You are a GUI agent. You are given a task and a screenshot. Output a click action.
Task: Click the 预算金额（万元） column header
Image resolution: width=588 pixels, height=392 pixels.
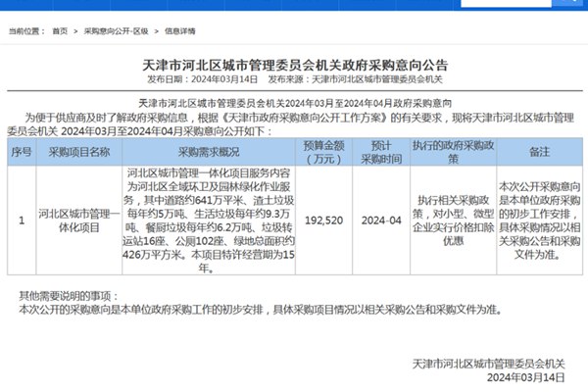point(321,154)
